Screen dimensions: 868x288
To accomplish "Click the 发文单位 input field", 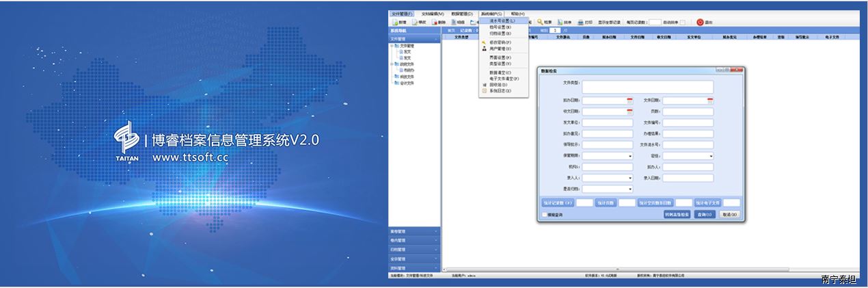I will coord(608,123).
